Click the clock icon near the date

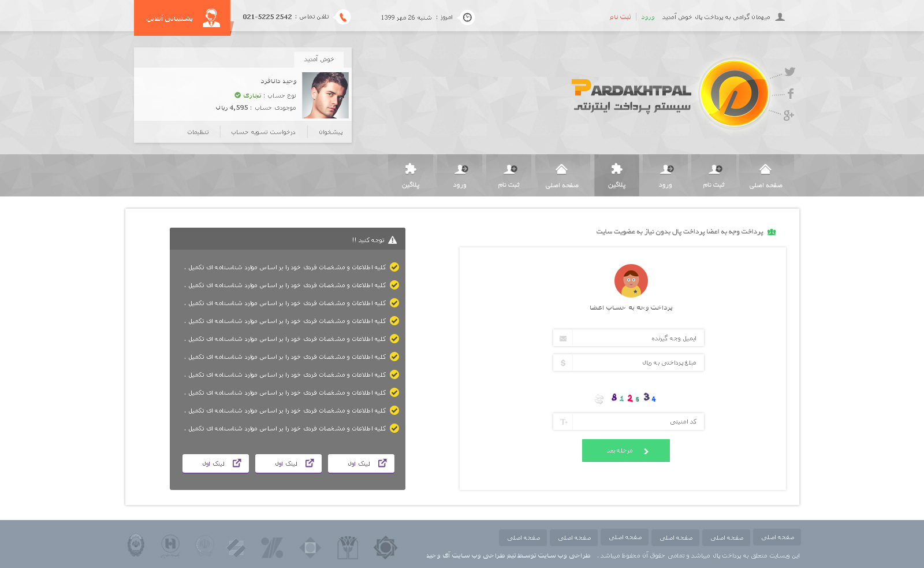click(467, 17)
